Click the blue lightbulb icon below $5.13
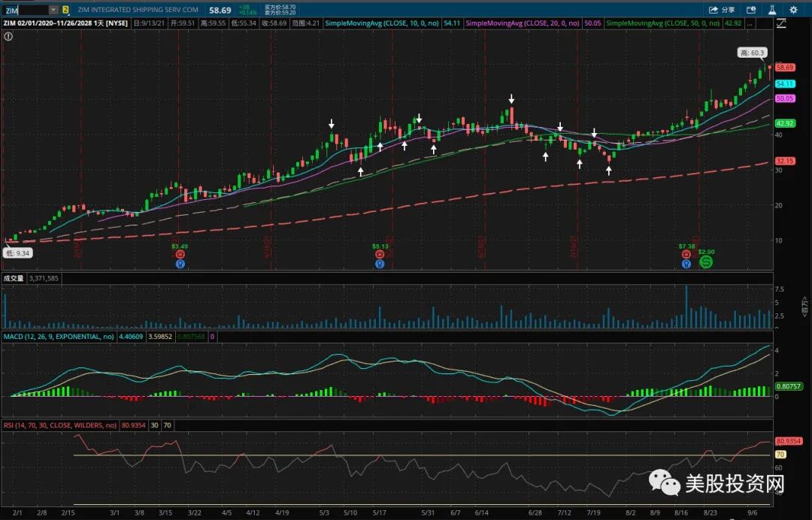Image resolution: width=812 pixels, height=520 pixels. point(380,264)
